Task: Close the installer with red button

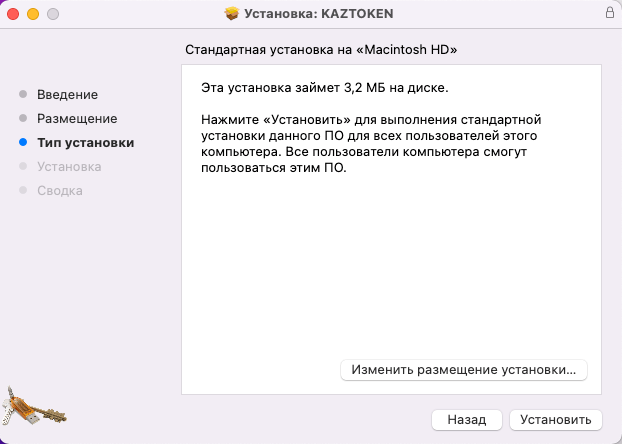Action: [x=13, y=14]
